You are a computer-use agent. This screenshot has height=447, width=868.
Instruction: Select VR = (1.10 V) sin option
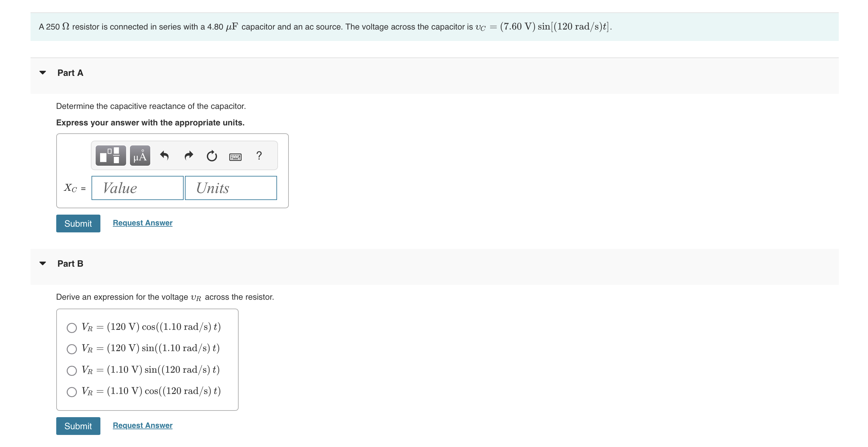72,370
